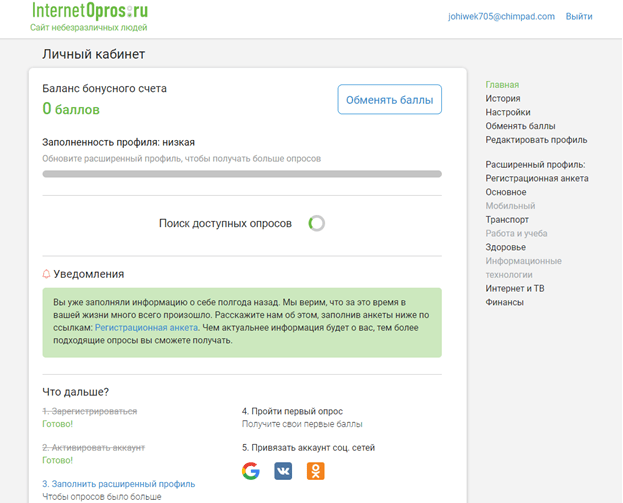Open the Настройки sidebar item
This screenshot has height=503, width=623.
pyautogui.click(x=508, y=112)
